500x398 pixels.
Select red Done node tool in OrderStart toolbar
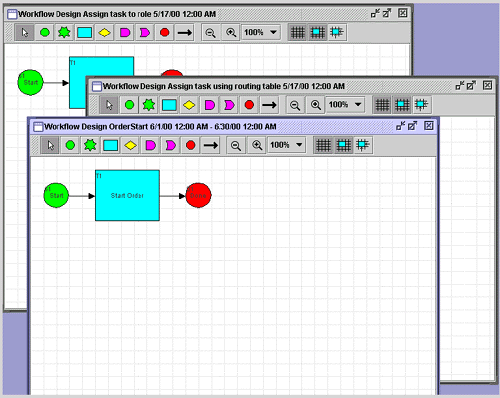[x=191, y=145]
